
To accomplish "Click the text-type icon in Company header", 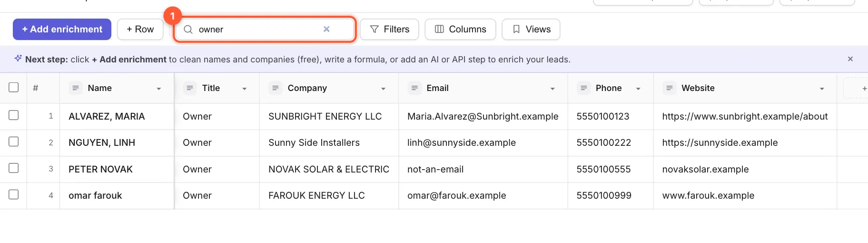I will [276, 88].
